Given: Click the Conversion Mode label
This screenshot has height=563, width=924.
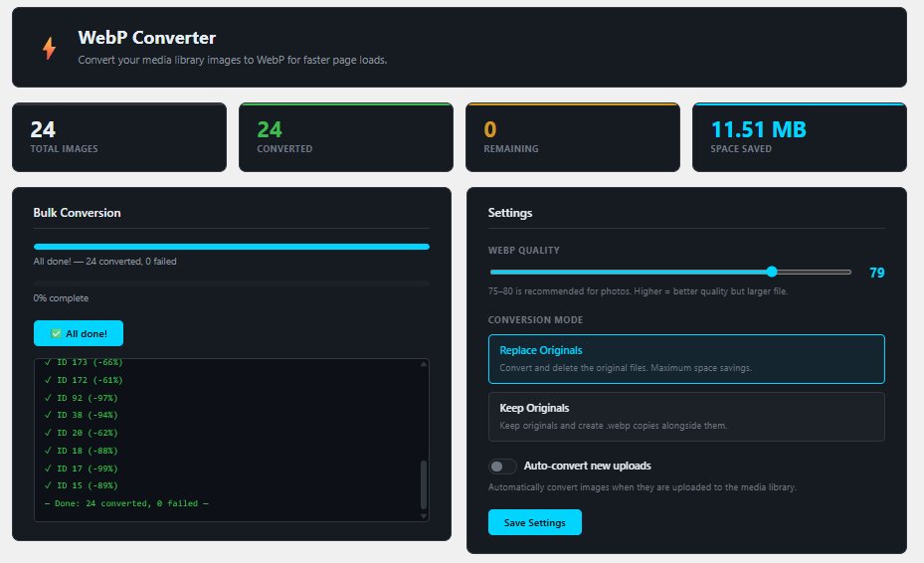Looking at the screenshot, I should point(535,320).
